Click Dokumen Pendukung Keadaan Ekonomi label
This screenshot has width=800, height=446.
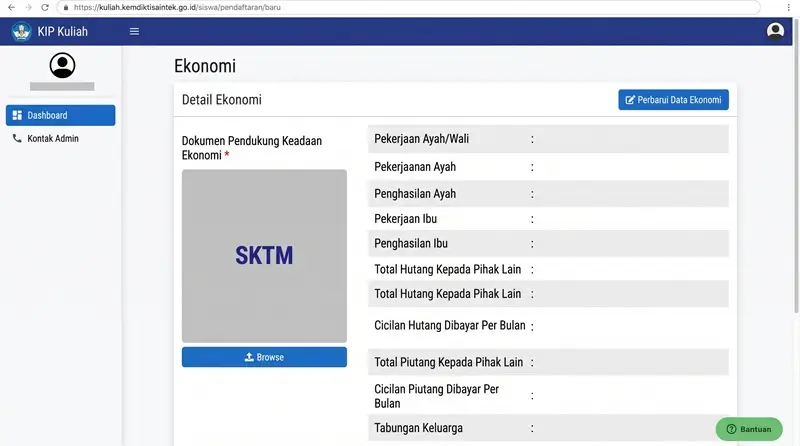pyautogui.click(x=252, y=148)
